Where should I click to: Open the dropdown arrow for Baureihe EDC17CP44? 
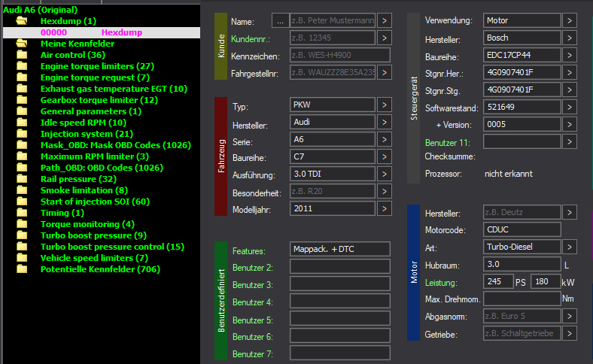coord(570,55)
